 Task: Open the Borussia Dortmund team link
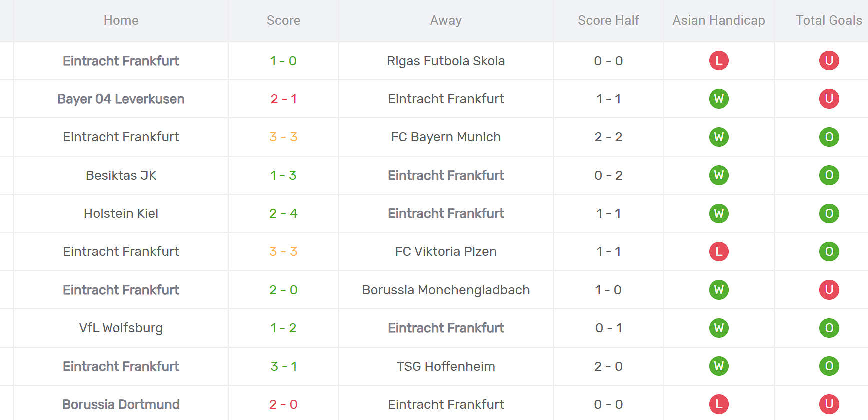[121, 404]
